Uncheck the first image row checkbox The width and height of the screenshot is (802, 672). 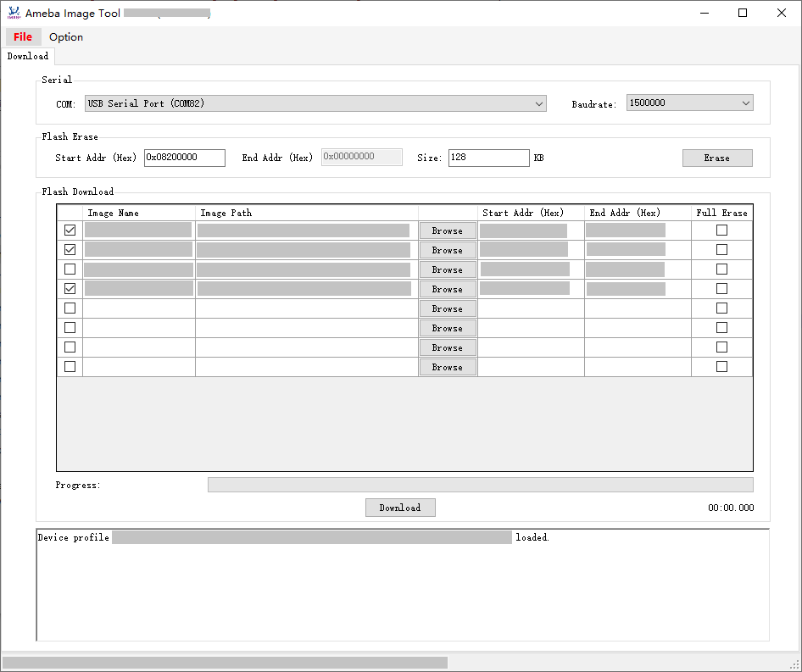coord(70,230)
